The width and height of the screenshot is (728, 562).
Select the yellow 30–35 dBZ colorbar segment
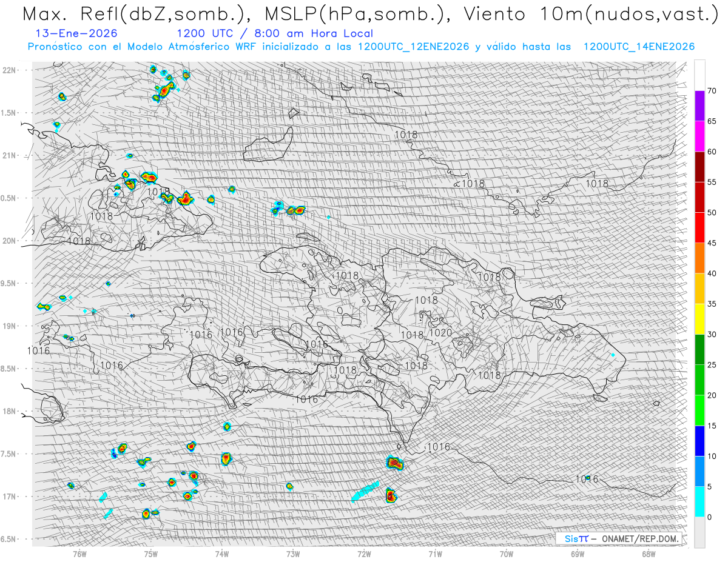(x=699, y=319)
